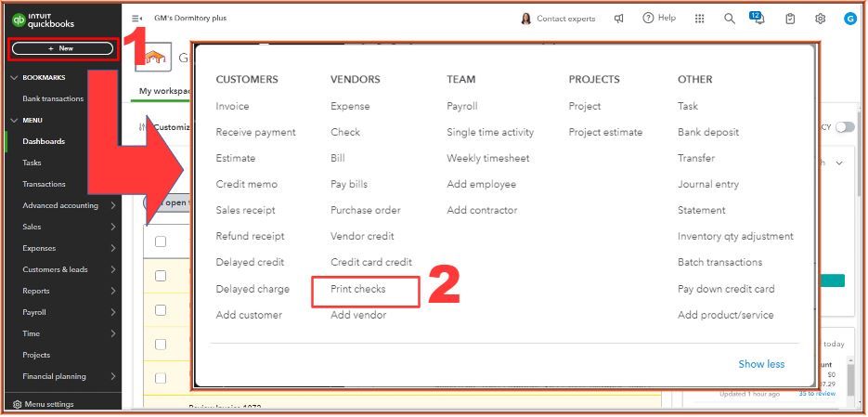Screen dimensions: 868x417
Task: Click Help text in top bar
Action: coord(667,19)
